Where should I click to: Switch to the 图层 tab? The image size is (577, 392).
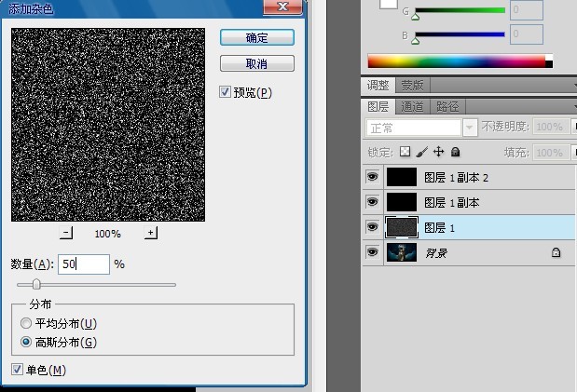tap(378, 107)
